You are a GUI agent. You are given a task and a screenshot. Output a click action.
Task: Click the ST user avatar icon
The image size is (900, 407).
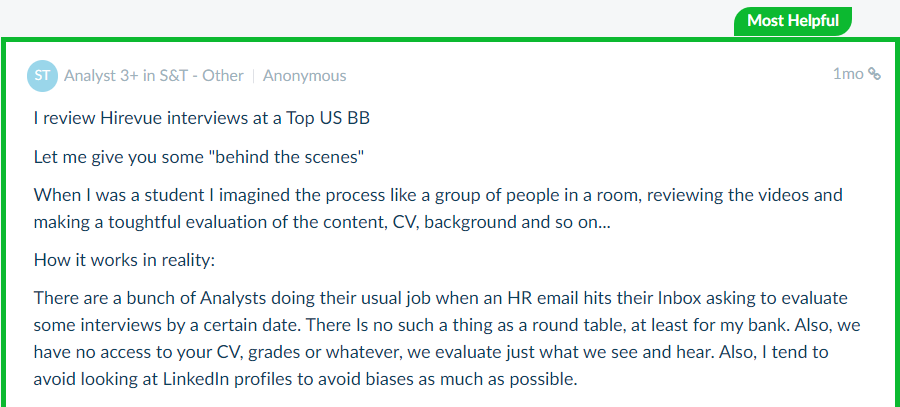[43, 75]
